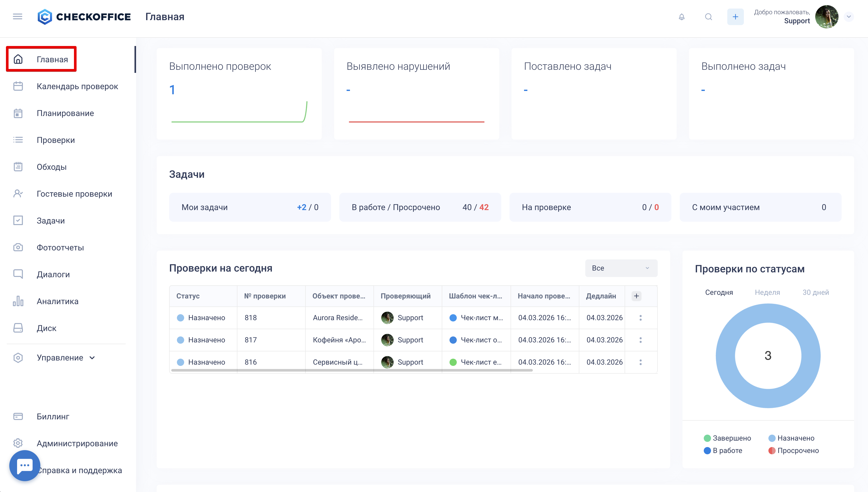Go to Календарь проверок section
The image size is (868, 492).
tap(77, 86)
